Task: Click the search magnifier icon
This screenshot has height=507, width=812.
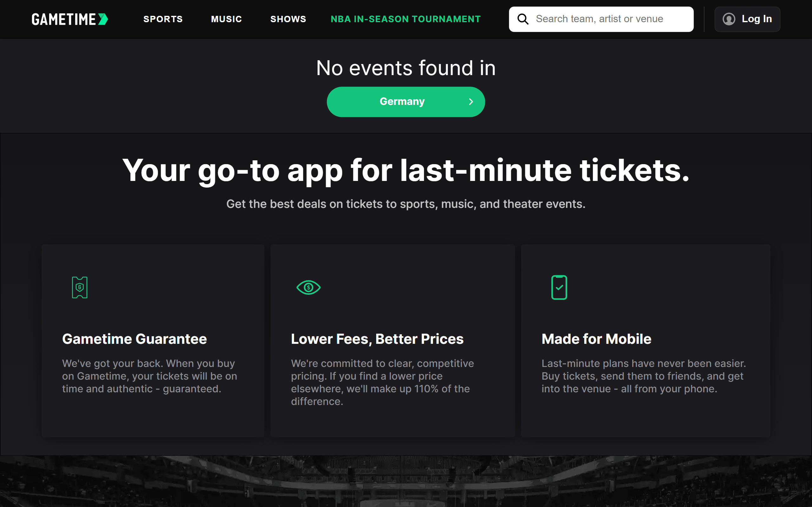Action: tap(523, 19)
